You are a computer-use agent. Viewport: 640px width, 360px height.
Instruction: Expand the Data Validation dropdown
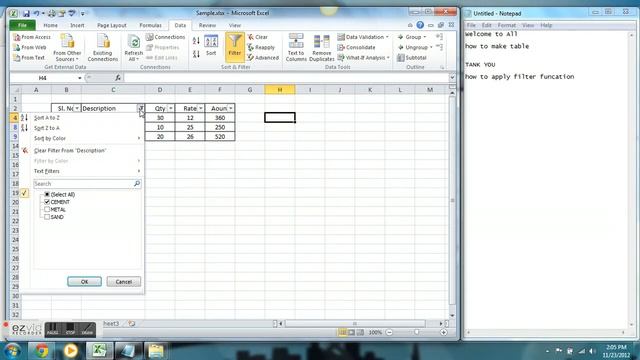point(387,37)
